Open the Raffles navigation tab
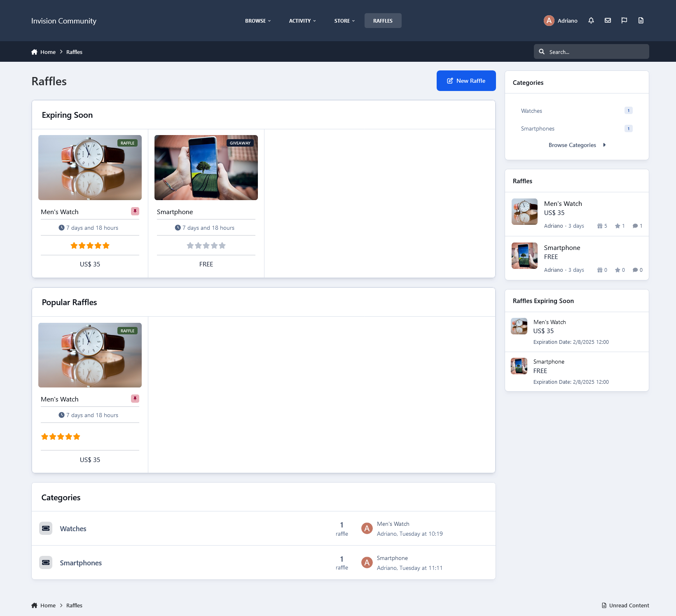Image resolution: width=676 pixels, height=616 pixels. point(383,21)
